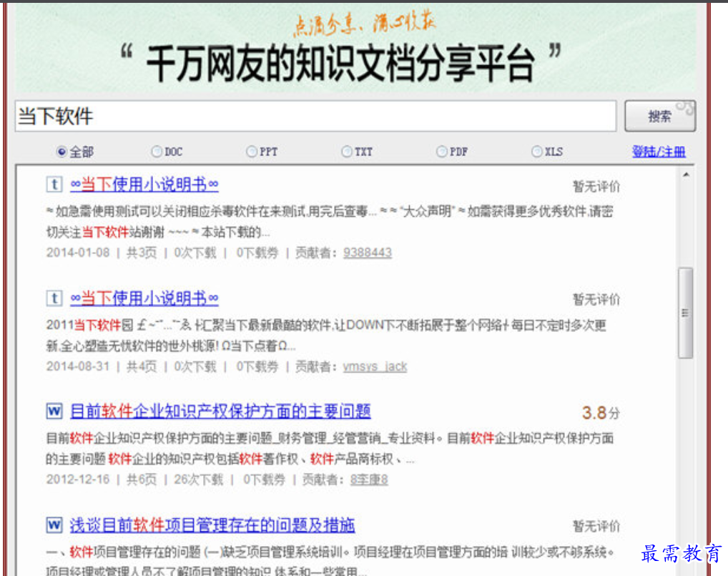Click the results list scrollbar thumb
The height and width of the screenshot is (576, 728).
point(685,313)
